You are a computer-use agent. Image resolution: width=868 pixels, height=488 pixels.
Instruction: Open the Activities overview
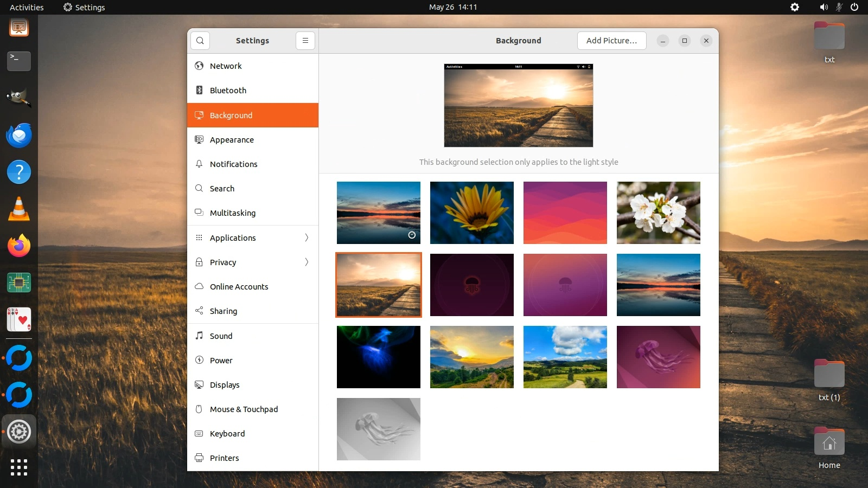point(27,7)
